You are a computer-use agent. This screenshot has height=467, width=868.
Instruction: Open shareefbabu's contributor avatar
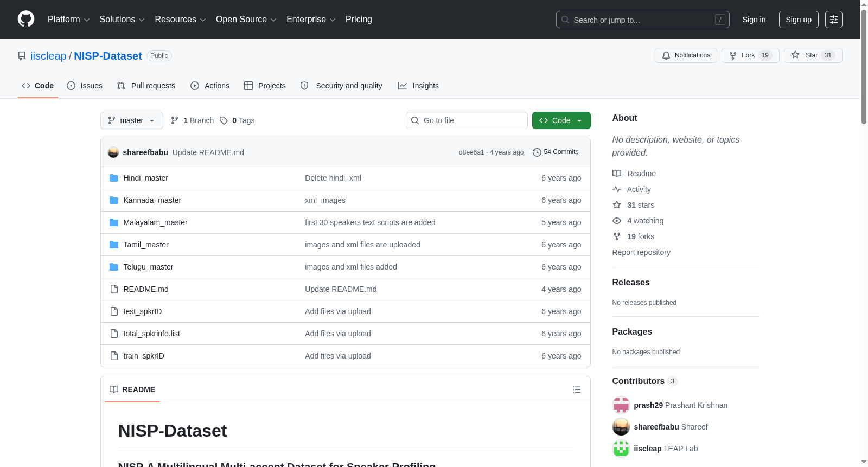pyautogui.click(x=621, y=427)
